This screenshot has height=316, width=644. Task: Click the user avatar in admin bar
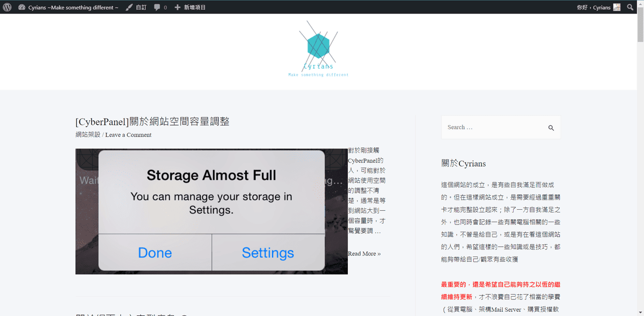pyautogui.click(x=617, y=8)
